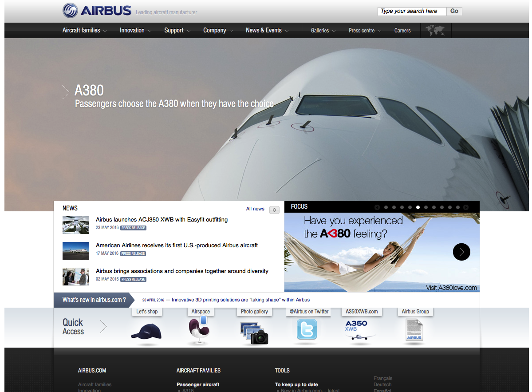Focus the search input field

coord(412,11)
